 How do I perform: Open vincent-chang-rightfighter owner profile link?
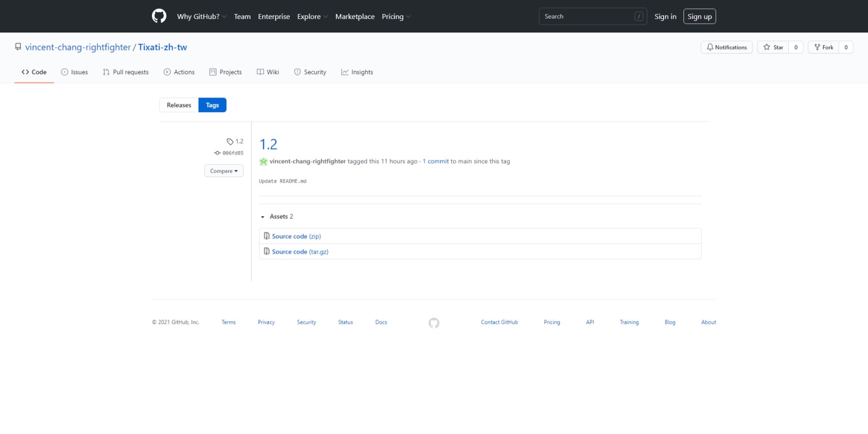pos(78,47)
